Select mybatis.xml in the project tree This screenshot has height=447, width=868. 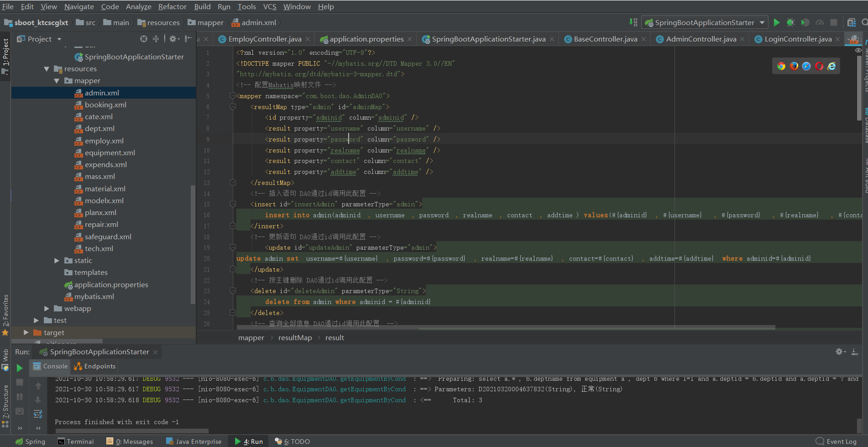pos(94,296)
